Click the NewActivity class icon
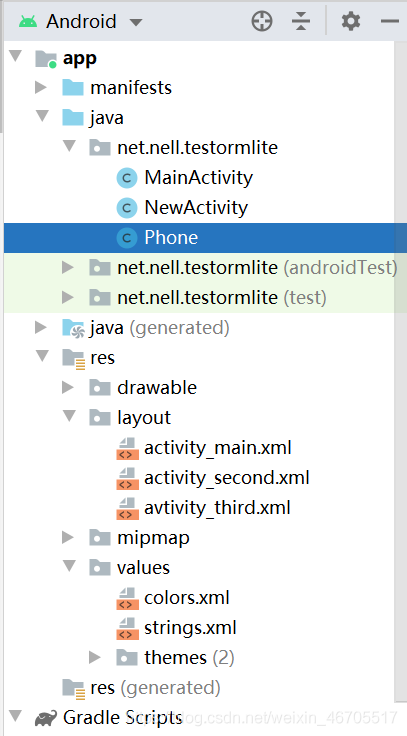 point(127,208)
